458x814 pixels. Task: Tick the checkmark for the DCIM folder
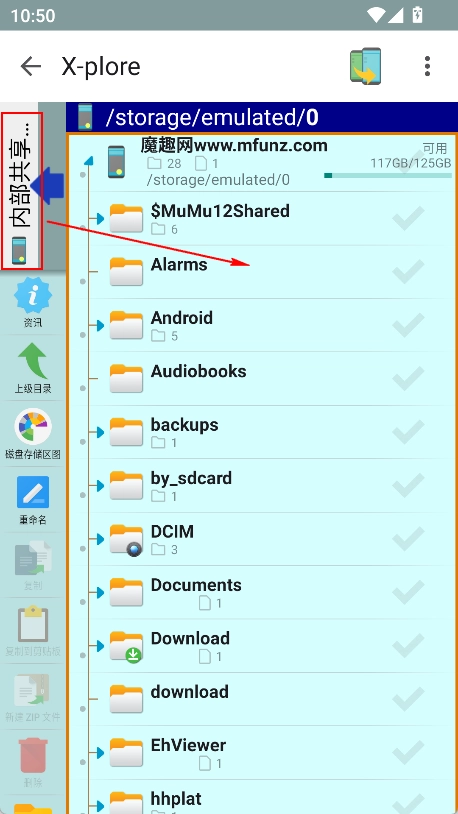(x=408, y=539)
